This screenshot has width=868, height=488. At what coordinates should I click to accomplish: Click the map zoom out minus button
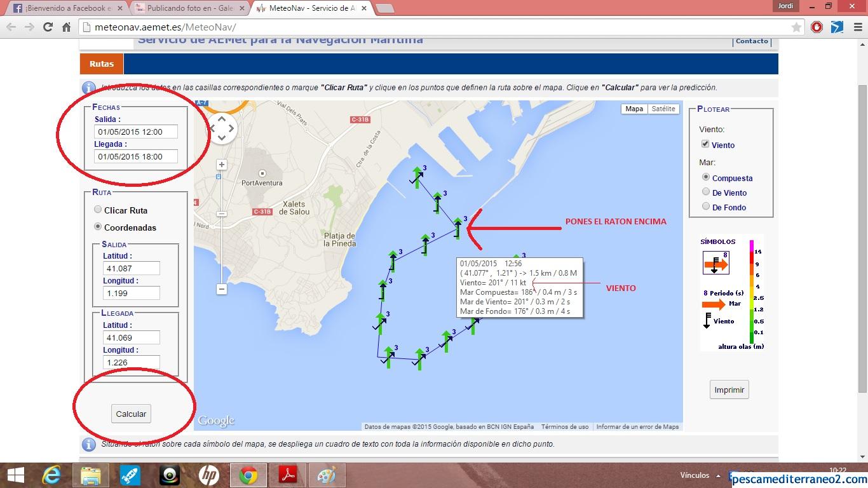click(x=222, y=289)
